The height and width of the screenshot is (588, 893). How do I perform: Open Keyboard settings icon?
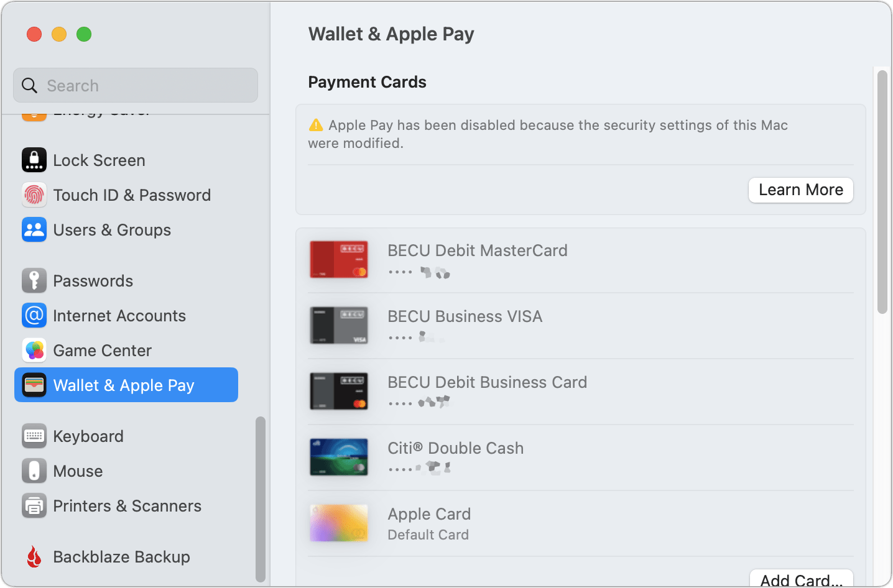coord(34,436)
